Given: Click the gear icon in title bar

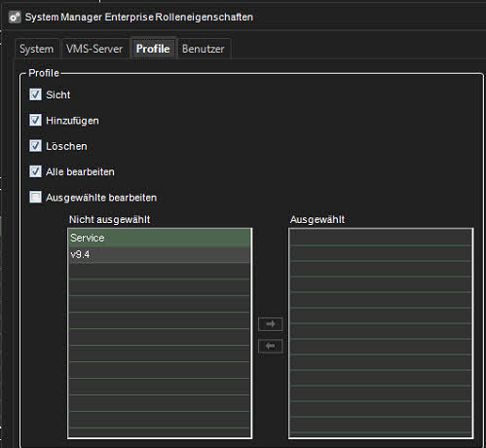Looking at the screenshot, I should (15, 17).
